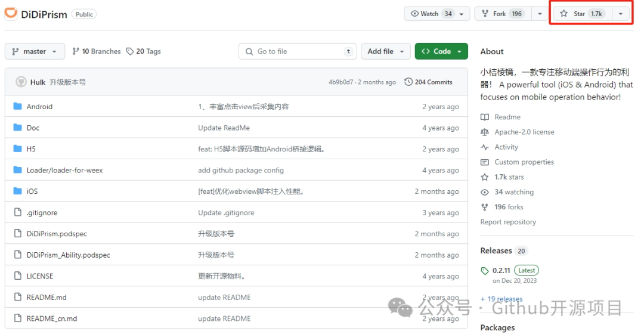The image size is (644, 334).
Task: Click the README_cn.md file icon
Action: coord(18,318)
